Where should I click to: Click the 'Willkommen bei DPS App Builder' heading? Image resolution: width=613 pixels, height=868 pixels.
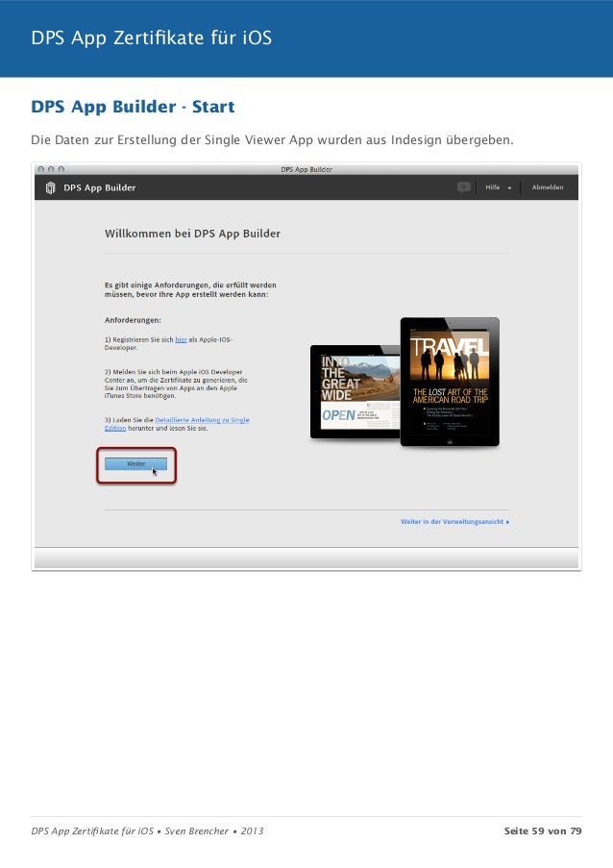[x=192, y=234]
